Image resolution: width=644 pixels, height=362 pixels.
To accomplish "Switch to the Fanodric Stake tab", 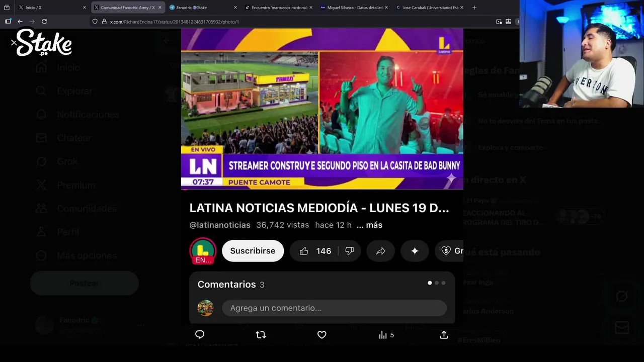I will tap(203, 8).
